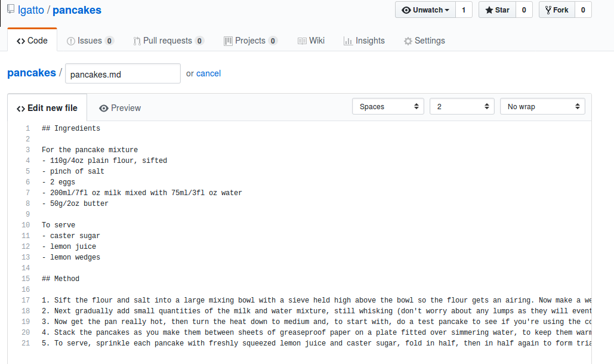Screen dimensions: 614x364
Task: Open the Wiki tab
Action: pos(311,41)
